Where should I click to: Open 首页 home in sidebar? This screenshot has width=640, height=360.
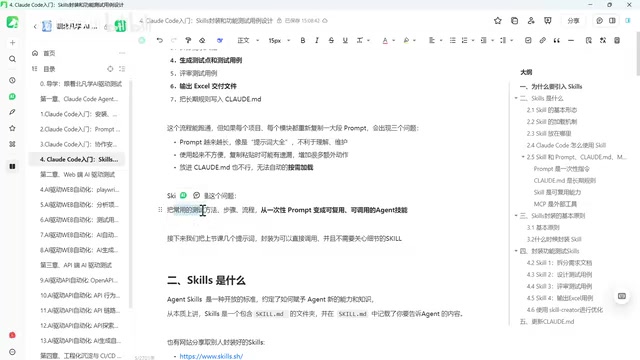pyautogui.click(x=49, y=53)
